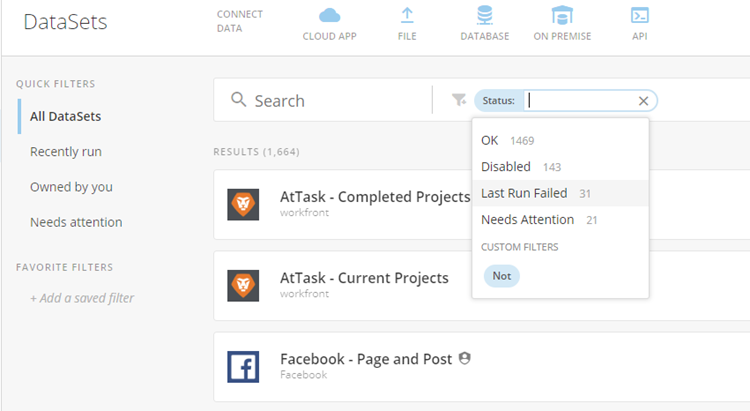
Task: Click the Facebook dataset logo icon
Action: 243,366
